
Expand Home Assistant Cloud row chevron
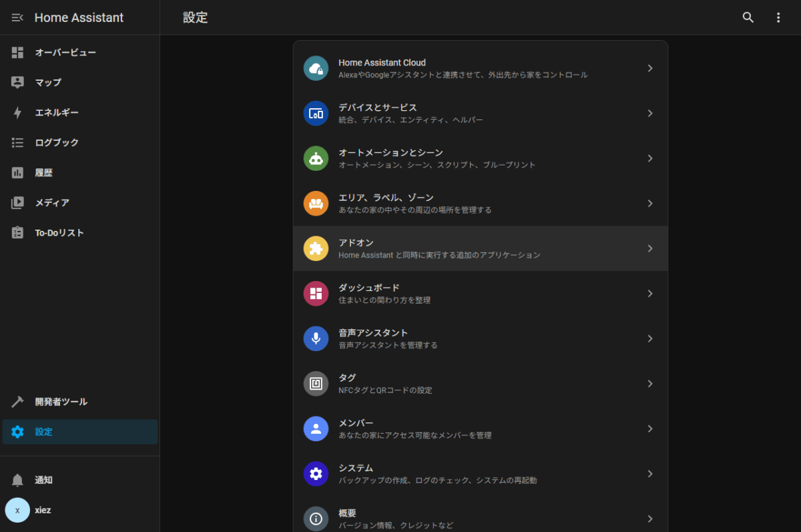click(x=650, y=68)
